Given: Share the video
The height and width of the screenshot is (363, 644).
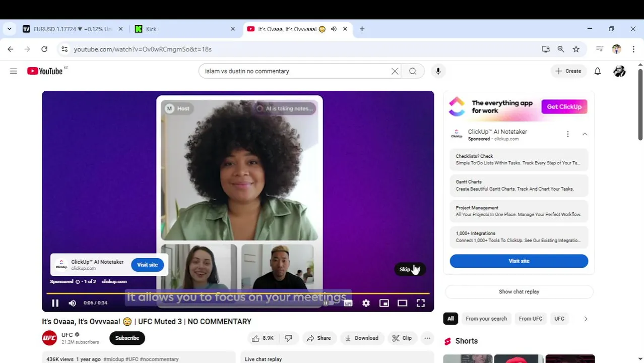Looking at the screenshot, I should tap(319, 338).
